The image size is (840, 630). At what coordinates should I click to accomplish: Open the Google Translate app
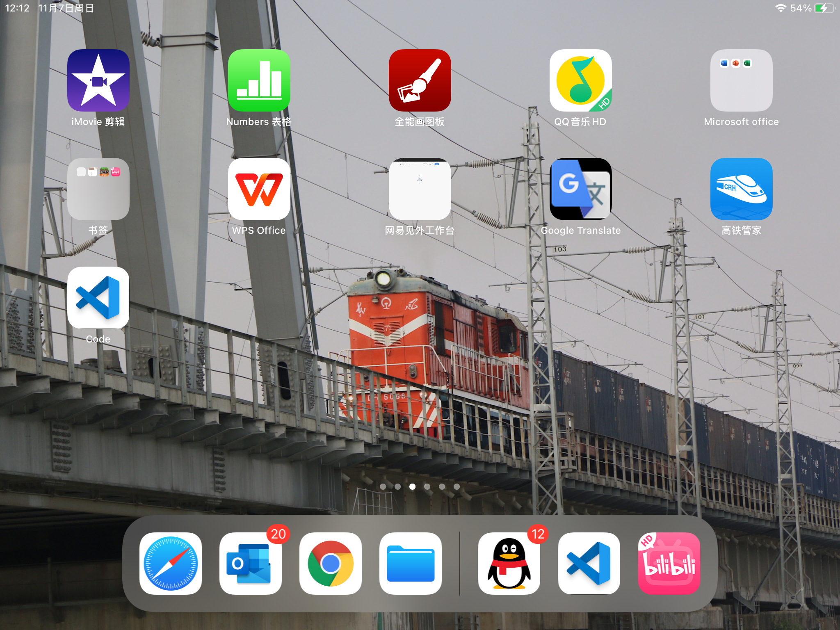580,189
